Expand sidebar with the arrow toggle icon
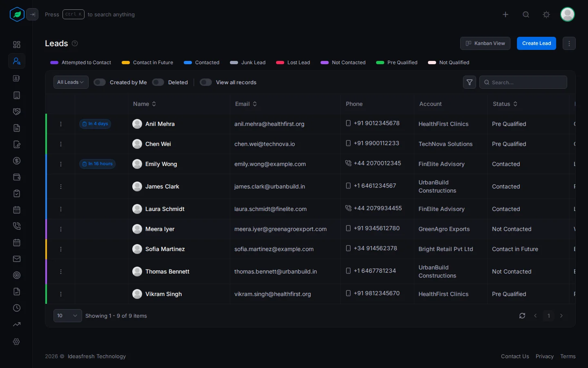The image size is (588, 368). pos(32,14)
